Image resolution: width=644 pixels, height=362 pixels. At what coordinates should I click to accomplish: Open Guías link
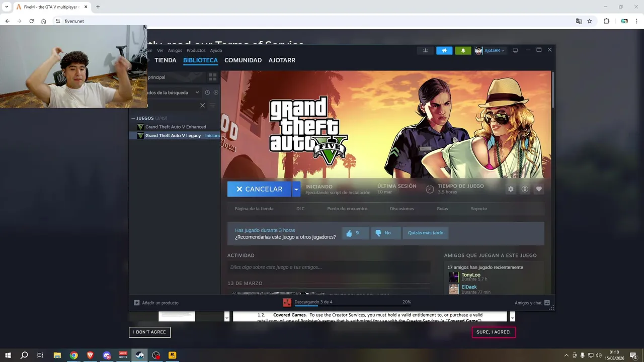442,209
